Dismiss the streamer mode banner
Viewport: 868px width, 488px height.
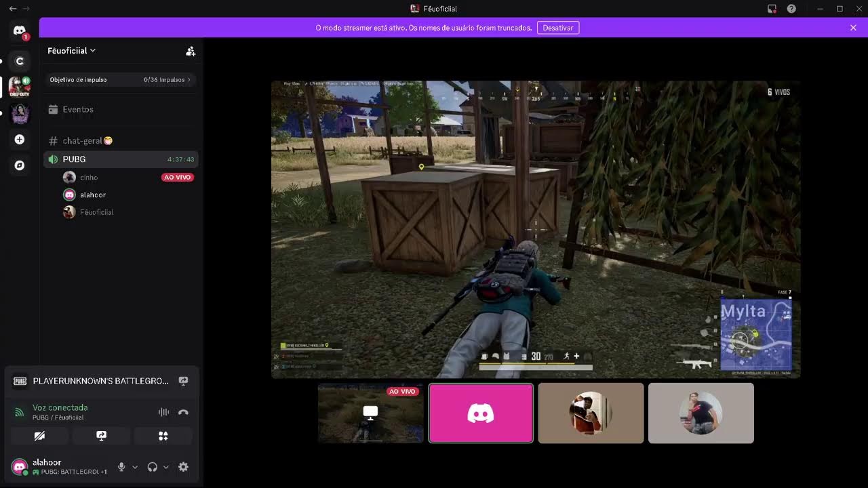[x=853, y=28]
